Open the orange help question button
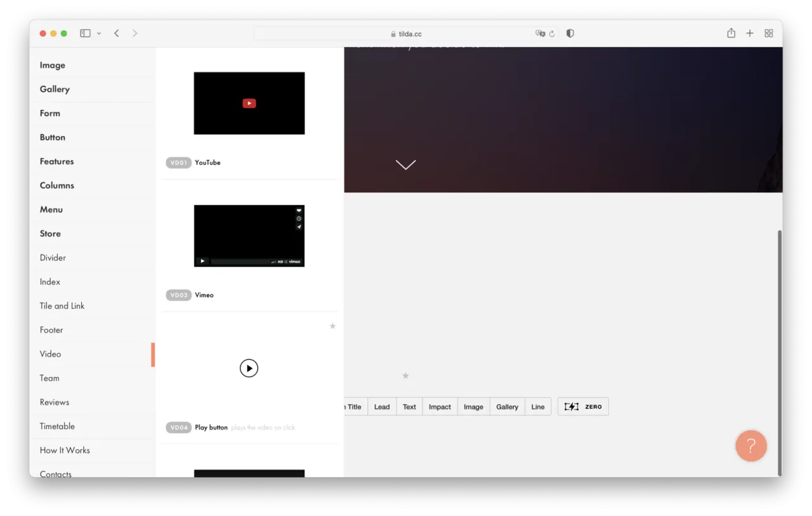The image size is (812, 516). coord(751,446)
